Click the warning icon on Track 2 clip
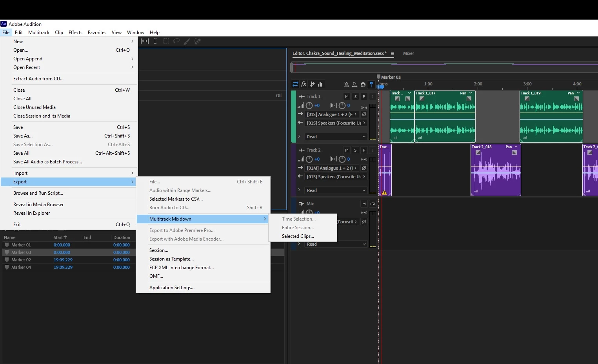The width and height of the screenshot is (598, 364). point(384,192)
